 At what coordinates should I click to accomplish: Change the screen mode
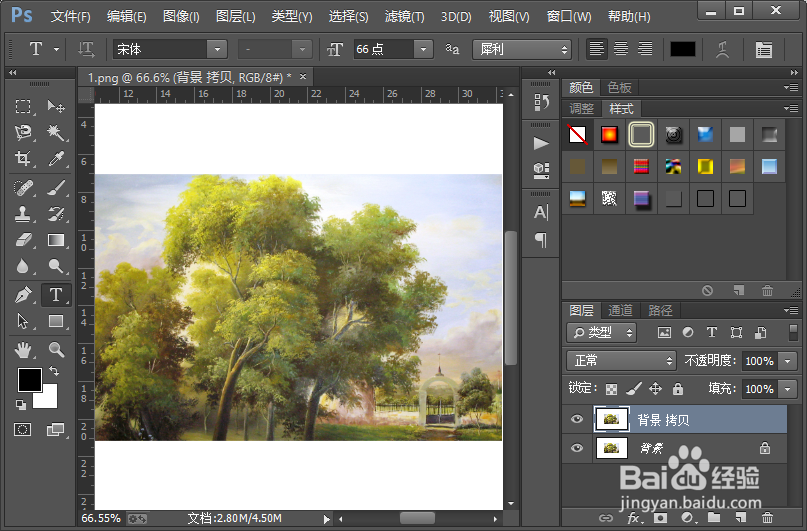point(55,429)
